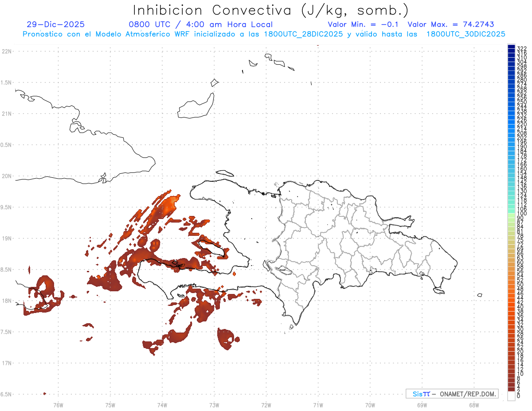Click the '69W' longitude label
The width and height of the screenshot is (532, 411).
tap(422, 405)
